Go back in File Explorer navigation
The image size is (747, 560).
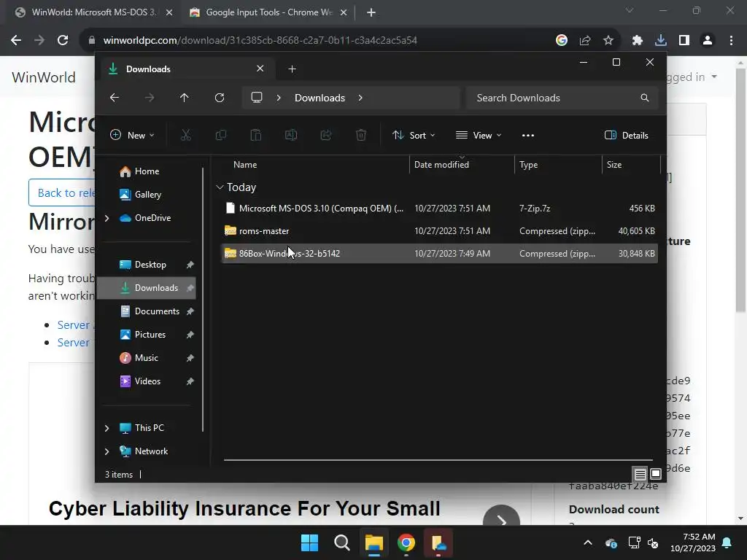[x=115, y=98]
